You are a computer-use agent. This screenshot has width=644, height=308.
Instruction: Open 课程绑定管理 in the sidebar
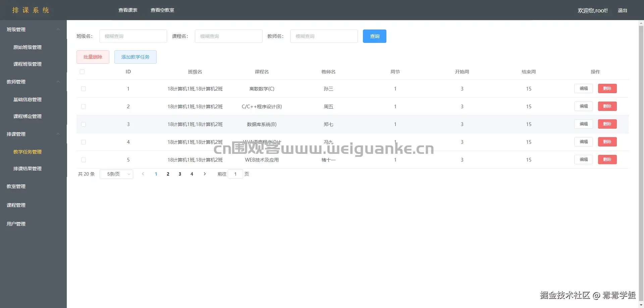pyautogui.click(x=28, y=116)
